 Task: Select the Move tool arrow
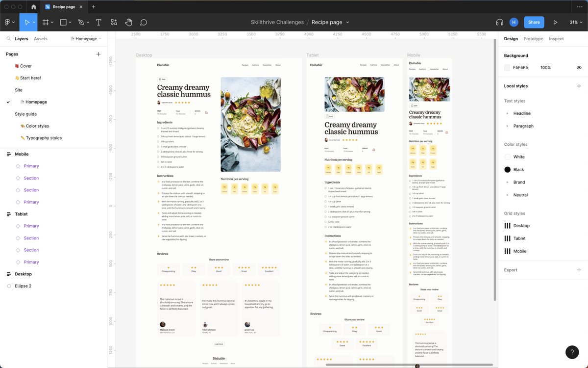click(27, 22)
